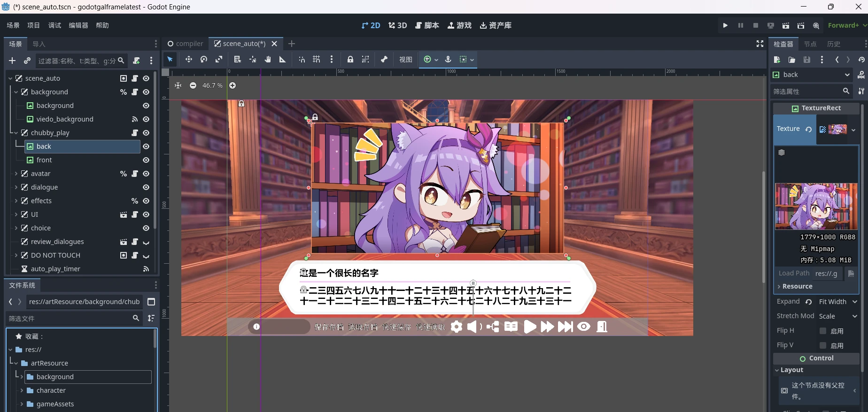Screen dimensions: 868x412
Task: Open the 调试 menu
Action: coord(54,25)
